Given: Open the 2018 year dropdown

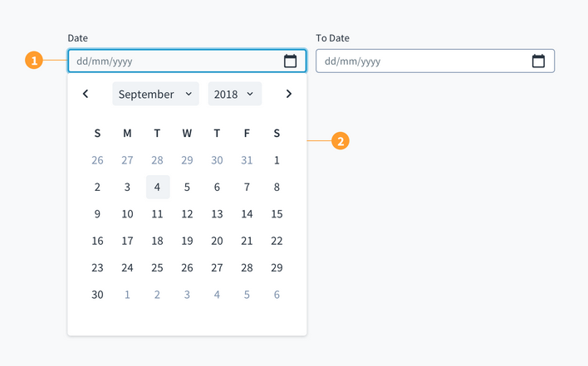Looking at the screenshot, I should coord(234,94).
